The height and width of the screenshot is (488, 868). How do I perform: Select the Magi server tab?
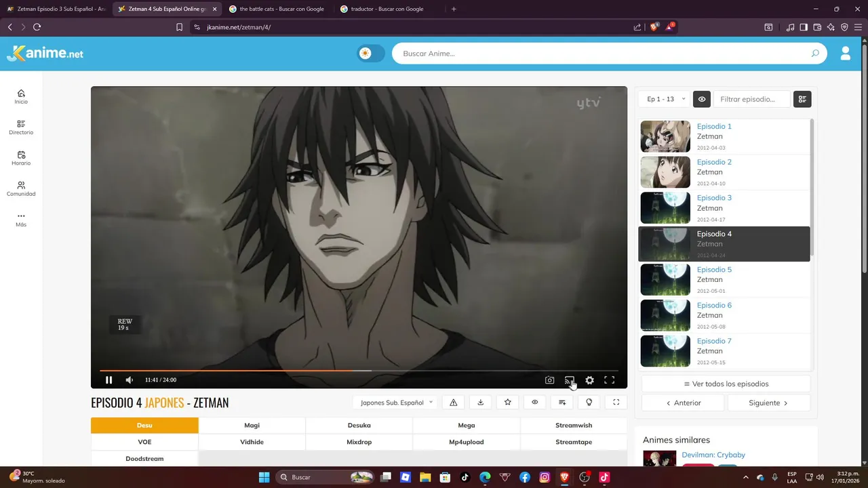coord(252,426)
